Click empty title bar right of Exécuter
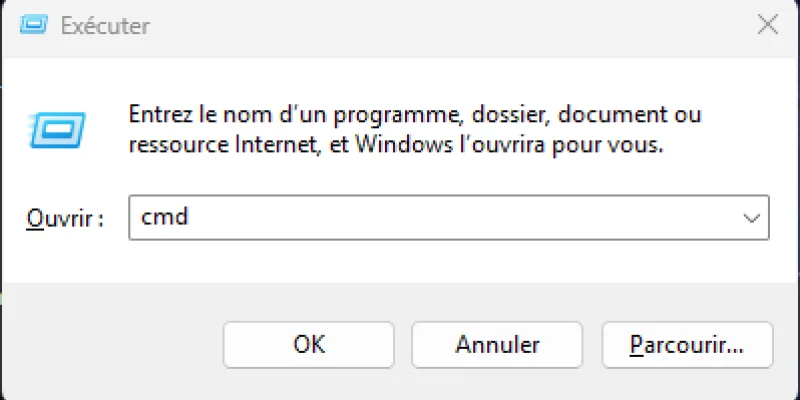800x400 pixels. click(450, 26)
